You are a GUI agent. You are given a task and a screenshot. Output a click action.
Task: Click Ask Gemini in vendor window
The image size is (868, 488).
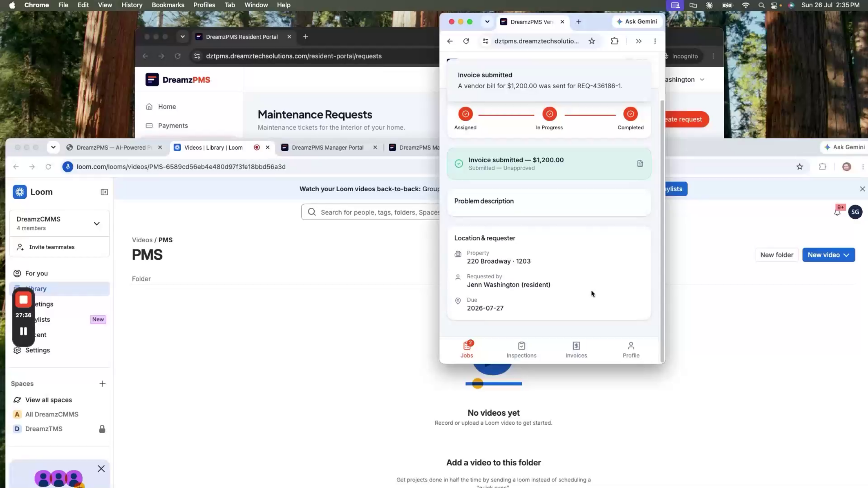(637, 22)
